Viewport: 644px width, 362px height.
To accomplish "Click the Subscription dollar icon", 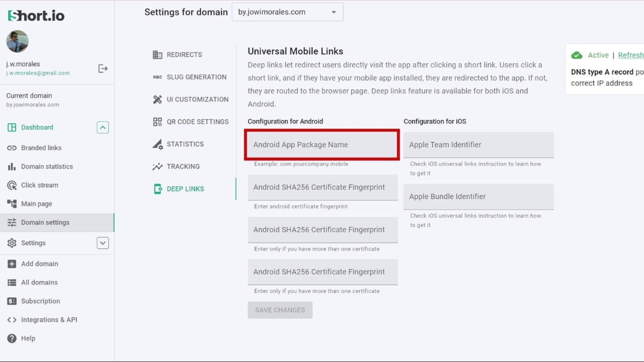I will 12,301.
